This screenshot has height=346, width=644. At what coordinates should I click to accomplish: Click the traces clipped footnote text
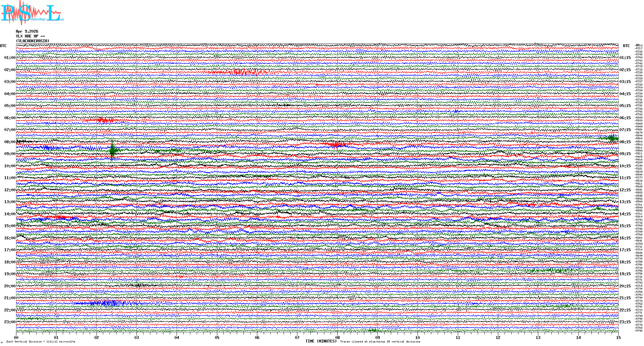380,342
